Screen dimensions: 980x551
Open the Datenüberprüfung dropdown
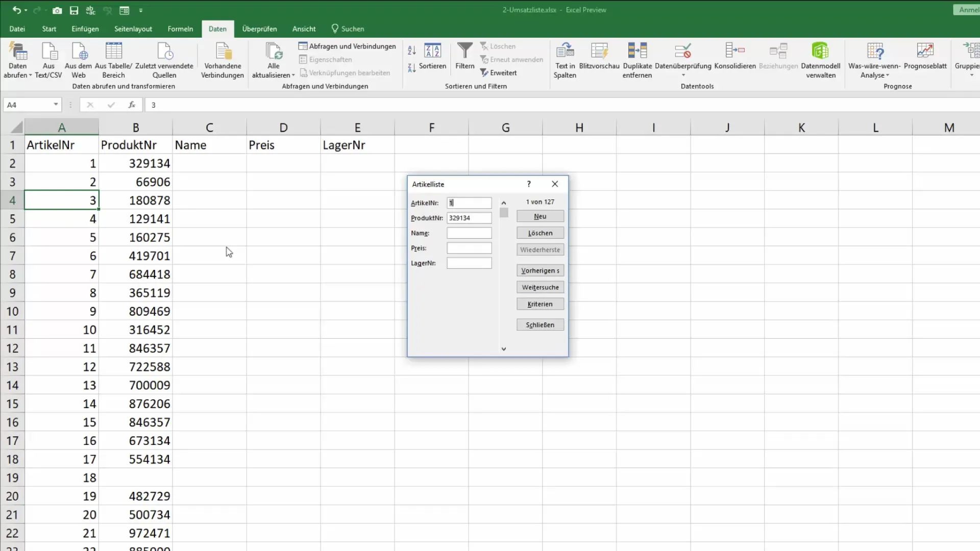pos(683,75)
